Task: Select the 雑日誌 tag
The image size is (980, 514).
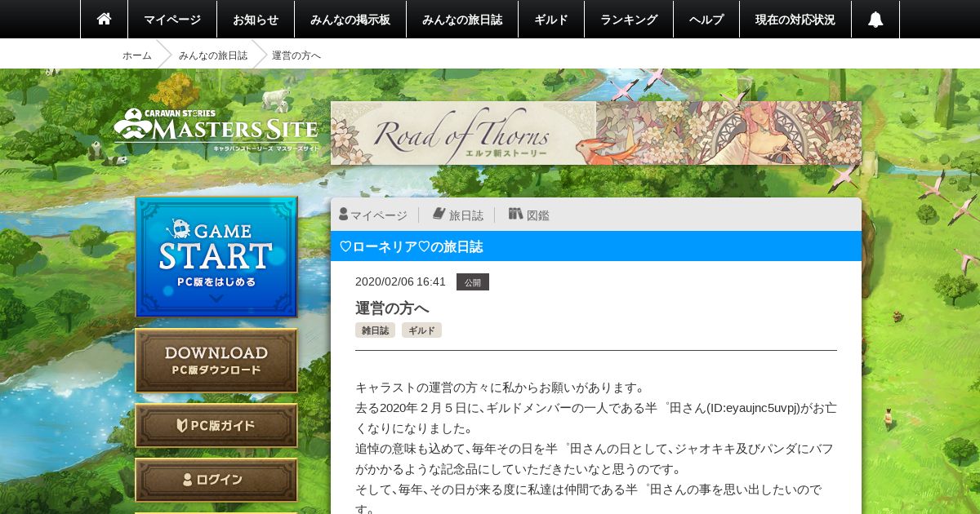Action: [x=375, y=330]
